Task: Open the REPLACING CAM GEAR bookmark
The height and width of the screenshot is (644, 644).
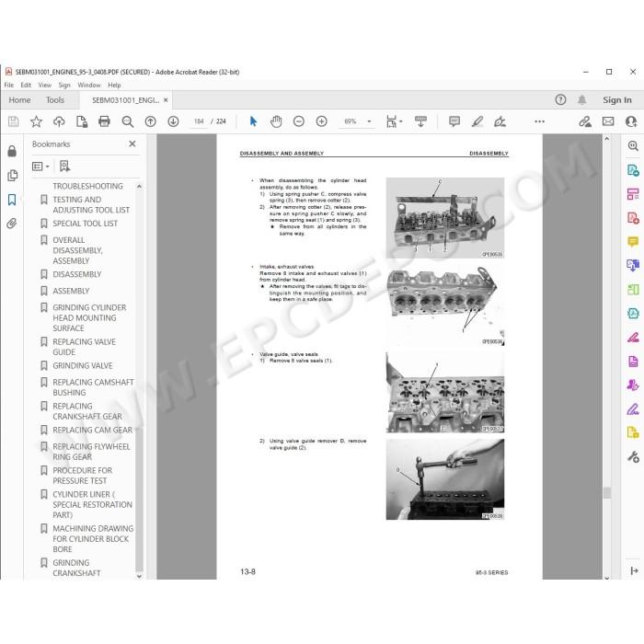Action: coord(92,430)
